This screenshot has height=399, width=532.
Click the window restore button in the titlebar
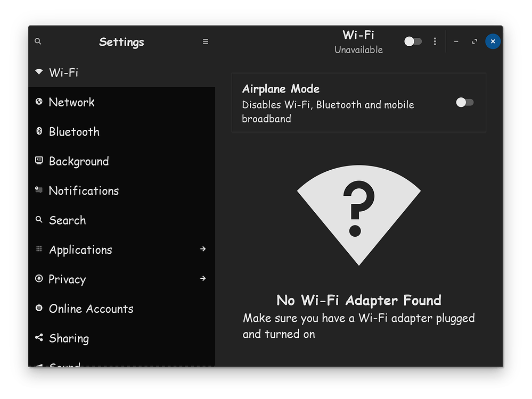473,40
